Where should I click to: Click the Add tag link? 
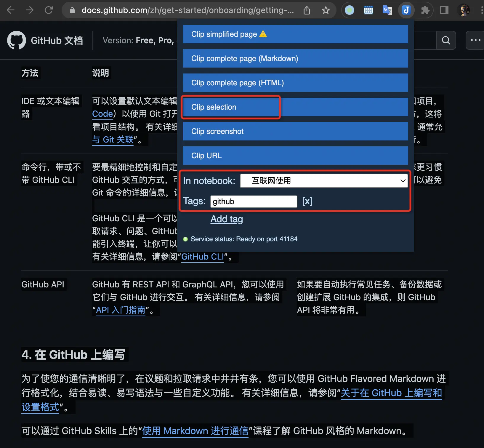(227, 219)
